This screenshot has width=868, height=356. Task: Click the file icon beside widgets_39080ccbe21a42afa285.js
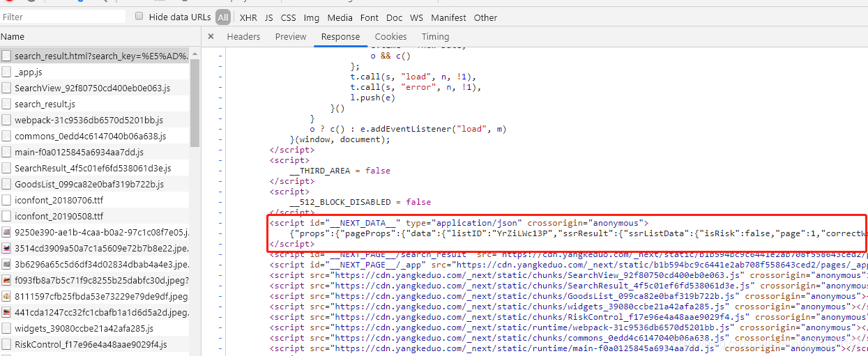click(x=6, y=328)
